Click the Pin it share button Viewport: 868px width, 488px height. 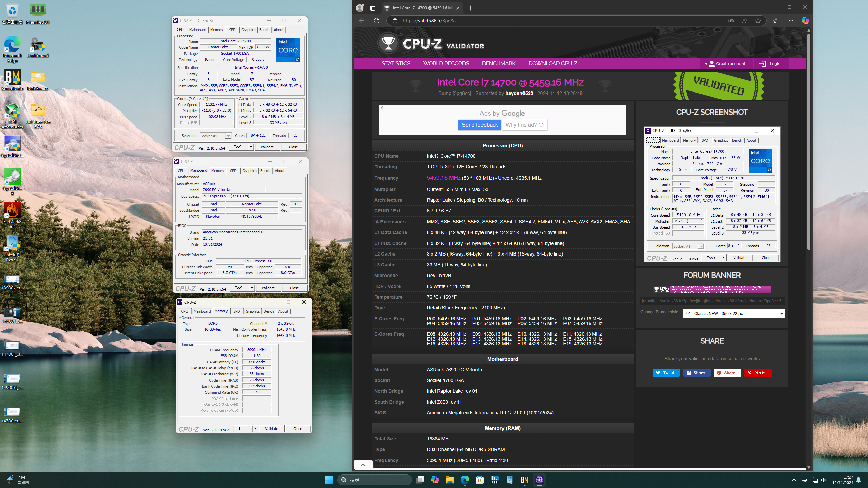[x=757, y=373]
